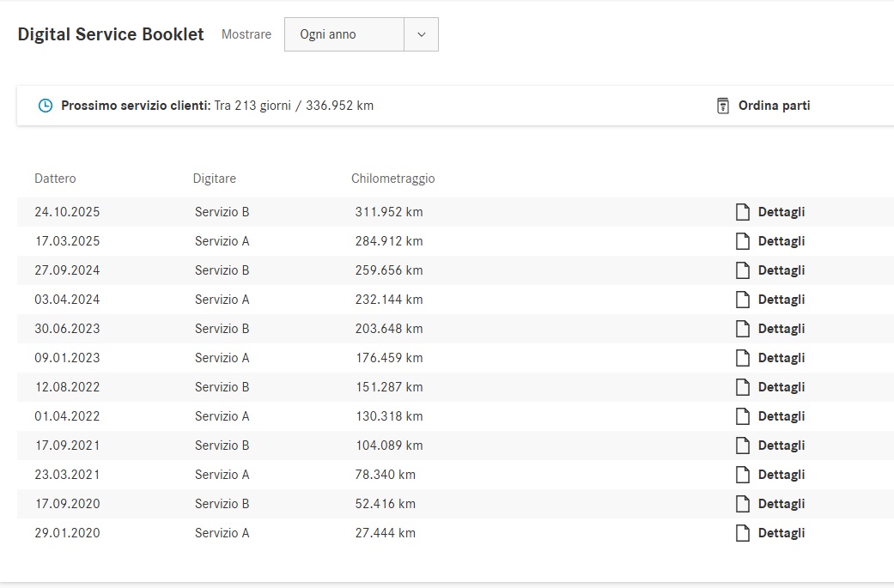
Task: Open Dettagli for 23.03.2021 Servizio A
Action: pyautogui.click(x=781, y=475)
